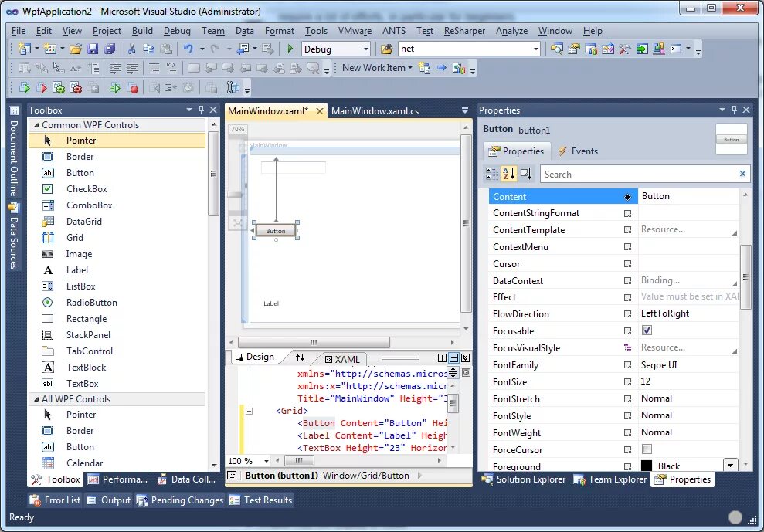The height and width of the screenshot is (532, 764).
Task: Select the Image control in the Toolbox
Action: [x=79, y=254]
